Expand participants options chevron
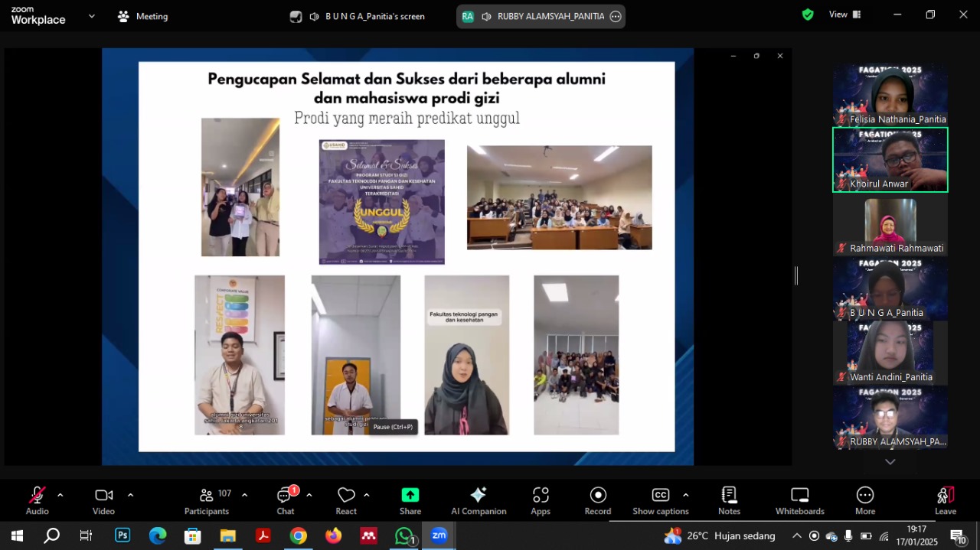The height and width of the screenshot is (550, 980). tap(244, 495)
